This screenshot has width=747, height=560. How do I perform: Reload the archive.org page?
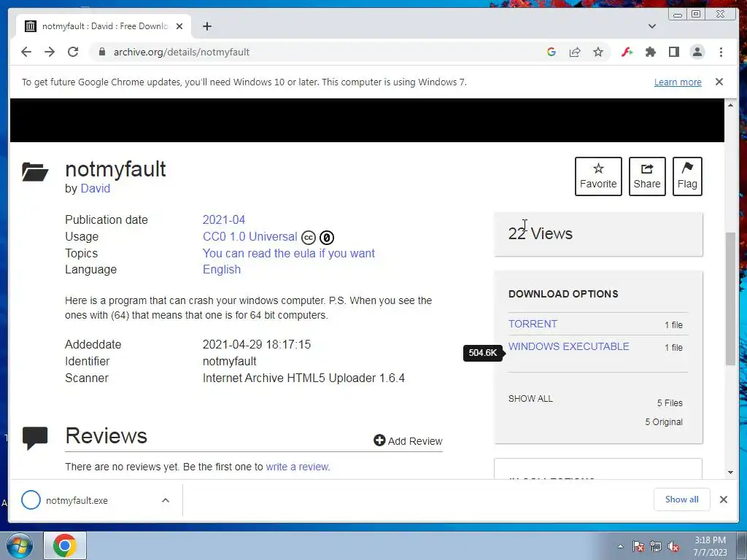(73, 52)
